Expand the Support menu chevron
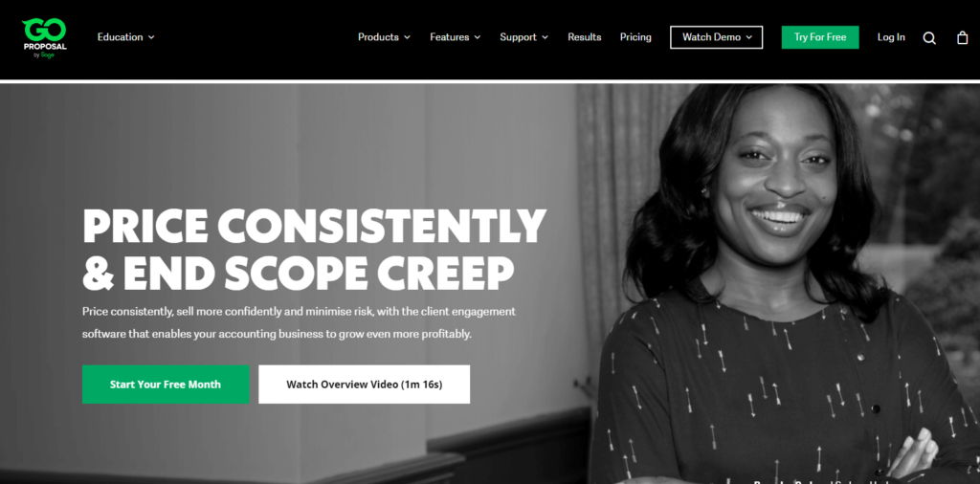The width and height of the screenshot is (980, 484). [x=545, y=37]
